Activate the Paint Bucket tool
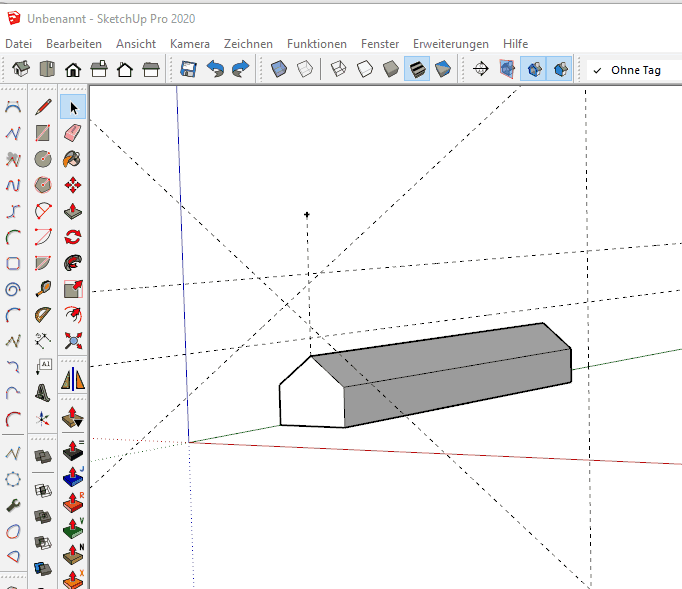The width and height of the screenshot is (682, 589). [72, 159]
